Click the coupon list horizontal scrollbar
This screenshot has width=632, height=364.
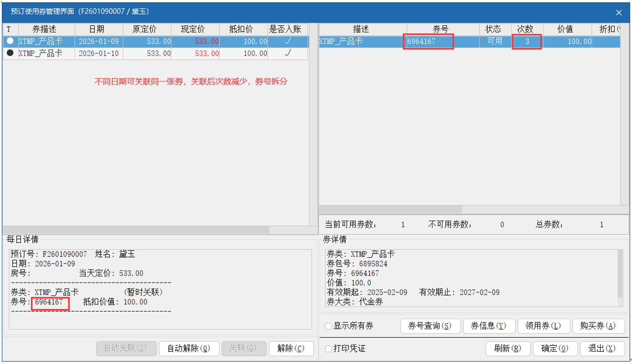pos(391,209)
